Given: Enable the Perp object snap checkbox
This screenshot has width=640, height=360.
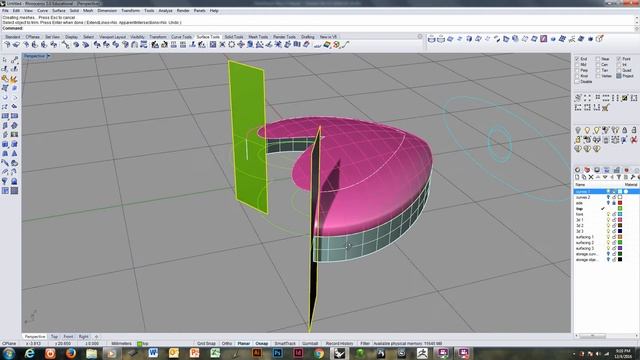Looking at the screenshot, I should point(577,70).
